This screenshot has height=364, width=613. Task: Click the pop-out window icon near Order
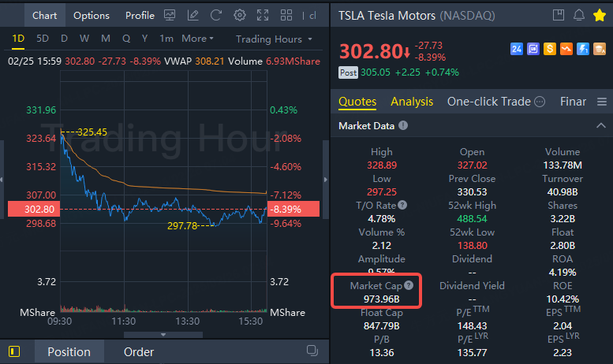point(312,351)
